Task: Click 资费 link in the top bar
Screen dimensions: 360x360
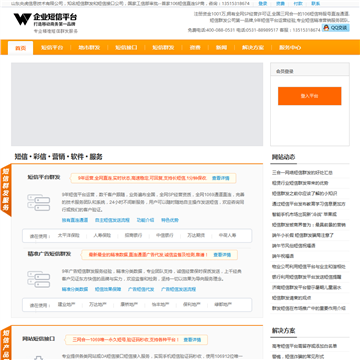Action: [280, 3]
